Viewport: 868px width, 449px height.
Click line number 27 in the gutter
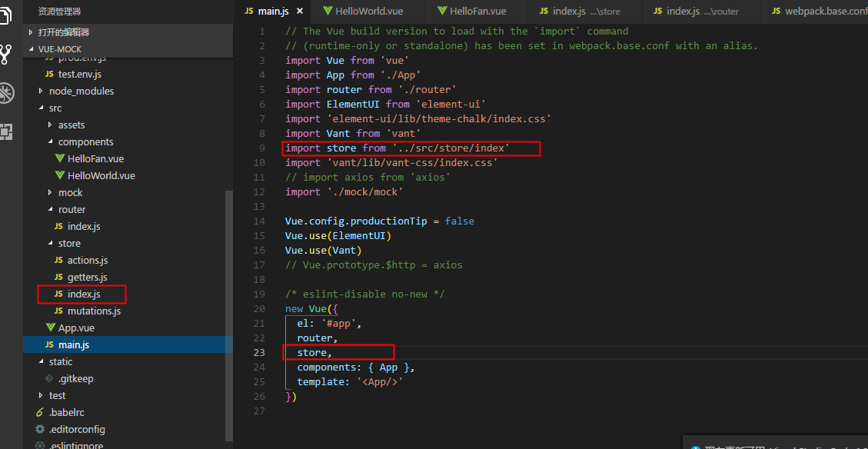coord(259,411)
